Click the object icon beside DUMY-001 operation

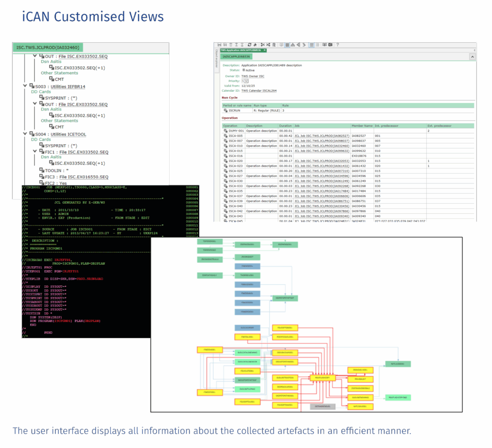(x=225, y=131)
